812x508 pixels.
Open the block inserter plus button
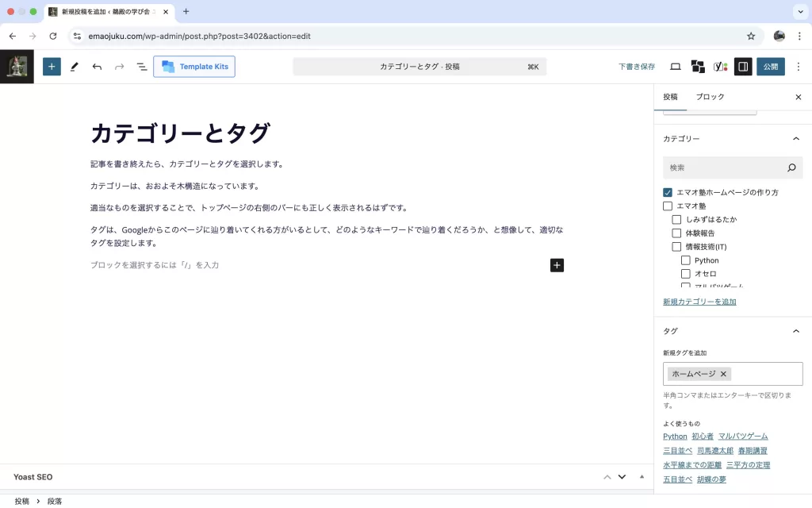click(52, 67)
